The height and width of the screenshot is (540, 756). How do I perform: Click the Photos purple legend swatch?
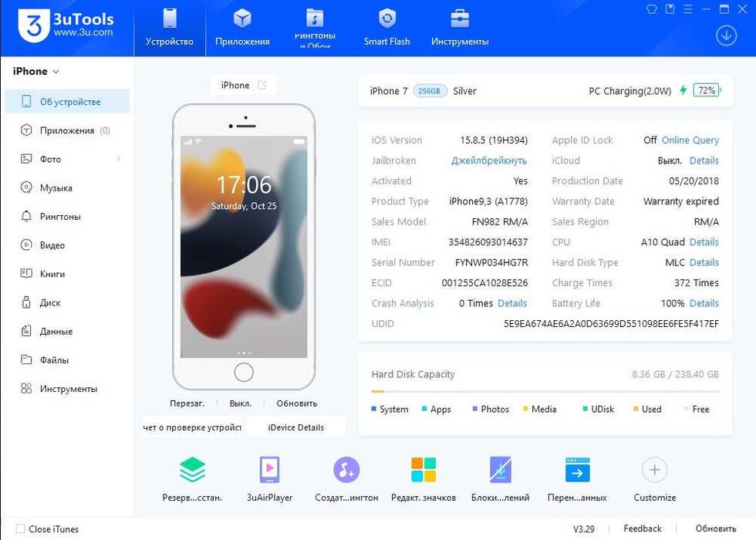click(475, 409)
